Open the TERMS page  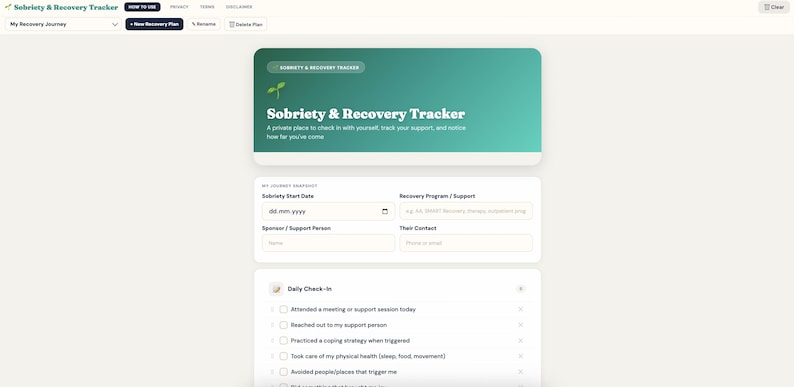tap(207, 7)
